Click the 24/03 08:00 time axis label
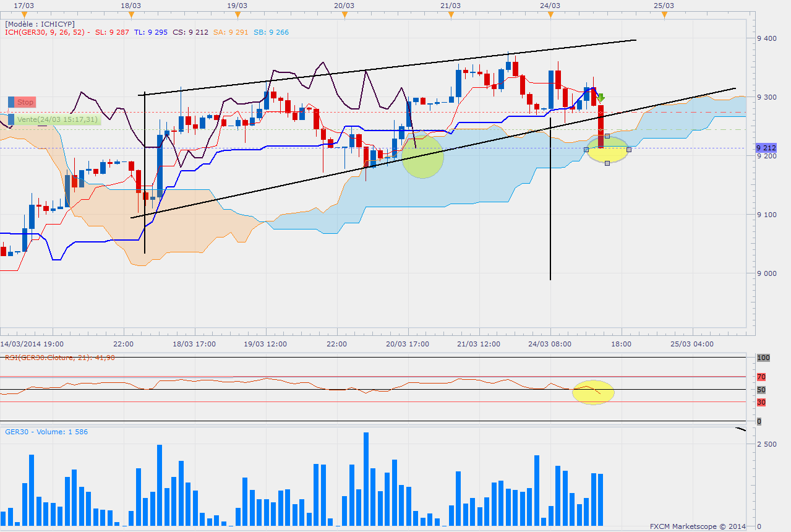 550,343
